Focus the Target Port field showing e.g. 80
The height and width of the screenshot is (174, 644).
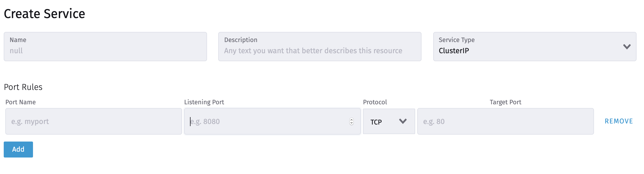tap(505, 121)
